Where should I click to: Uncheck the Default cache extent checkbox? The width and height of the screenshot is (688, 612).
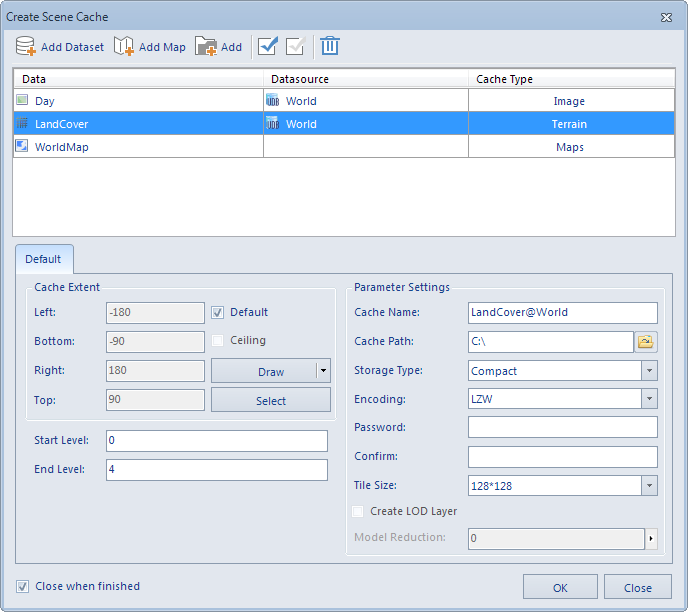coord(218,312)
